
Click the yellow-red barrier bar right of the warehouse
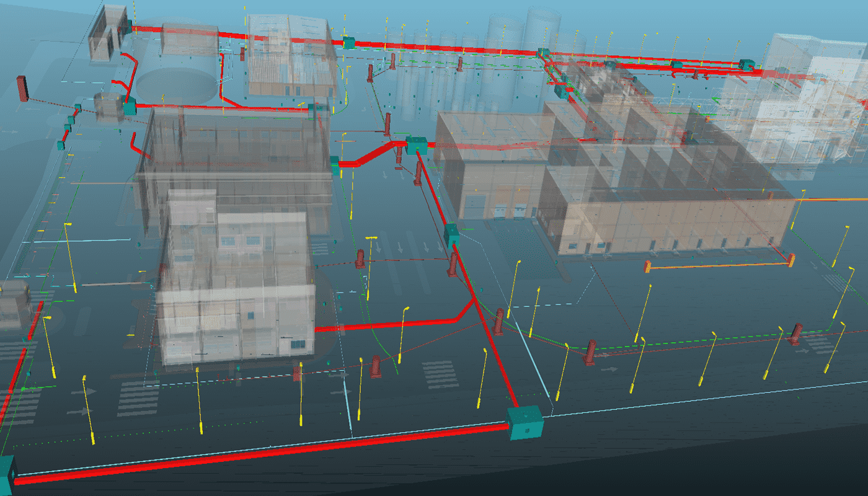(719, 267)
